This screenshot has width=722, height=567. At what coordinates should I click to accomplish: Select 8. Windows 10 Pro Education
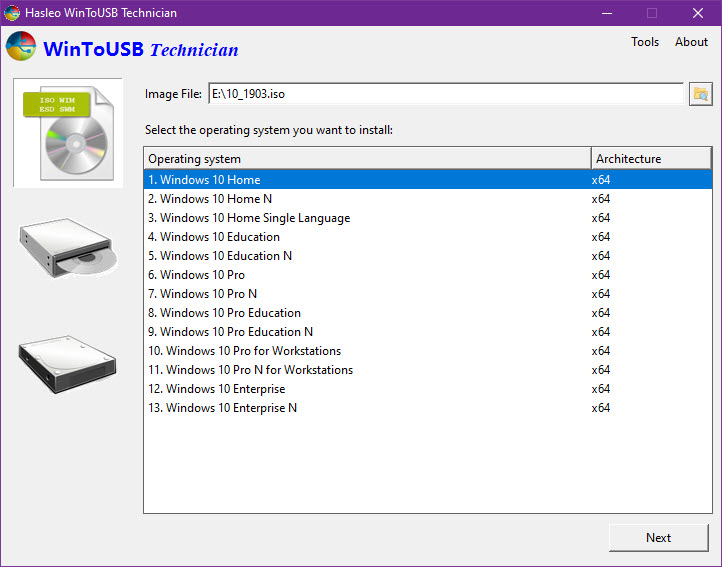tap(428, 313)
